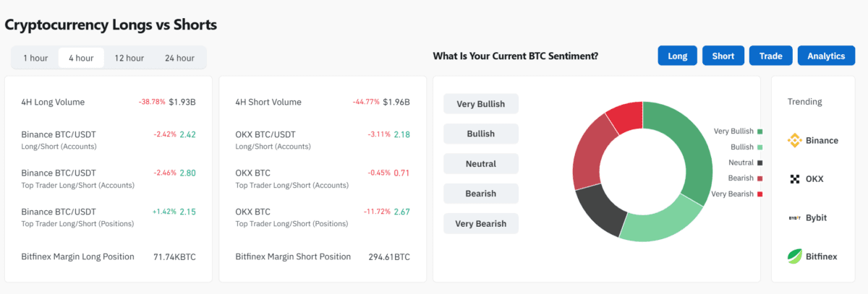Viewport: 868px width, 294px height.
Task: Click the Bullish legend light green square
Action: coord(759,147)
